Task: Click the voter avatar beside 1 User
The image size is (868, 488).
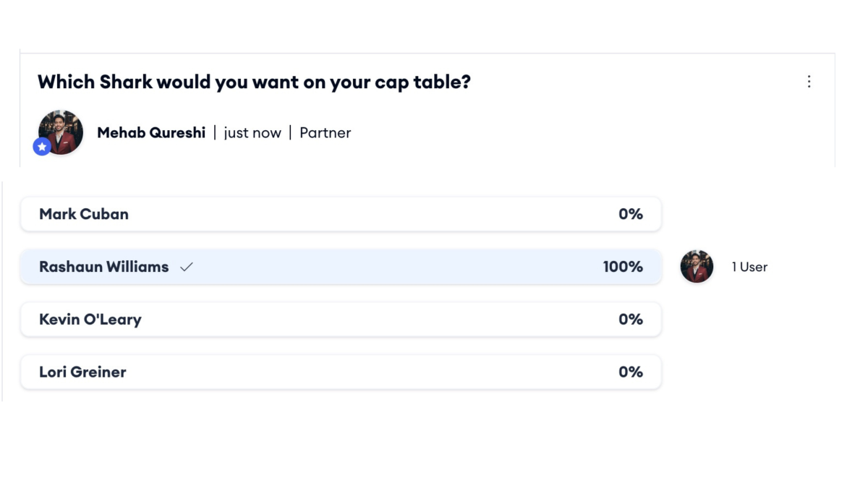Action: [697, 267]
